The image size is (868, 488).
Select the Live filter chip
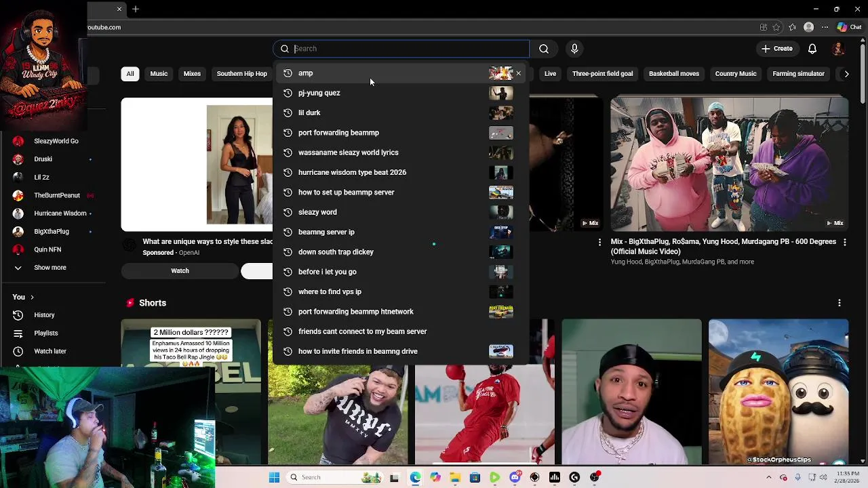click(550, 74)
